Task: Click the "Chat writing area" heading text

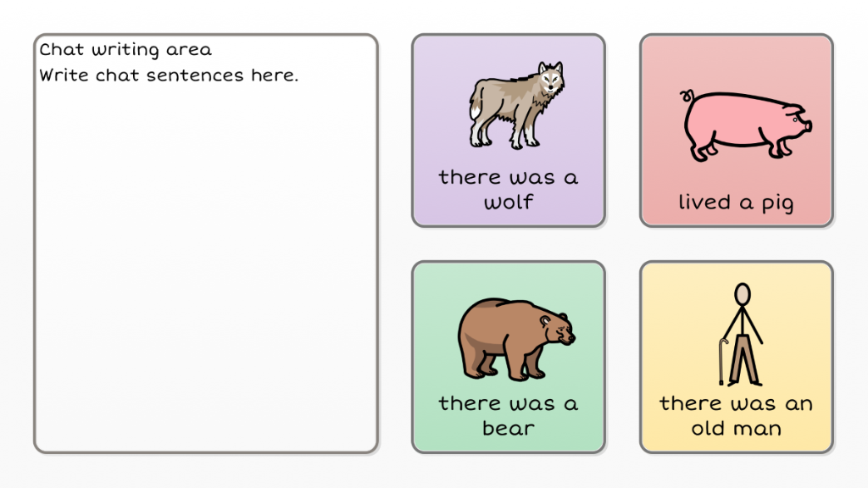Action: (x=125, y=50)
